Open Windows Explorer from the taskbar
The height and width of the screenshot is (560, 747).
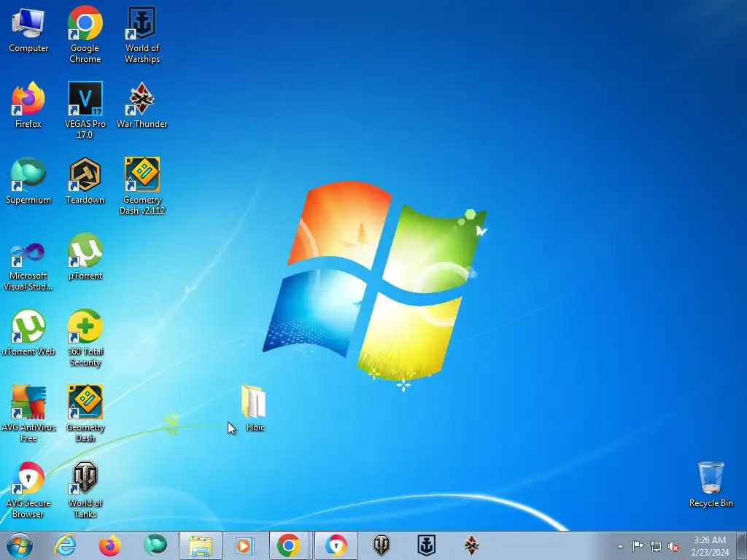201,545
